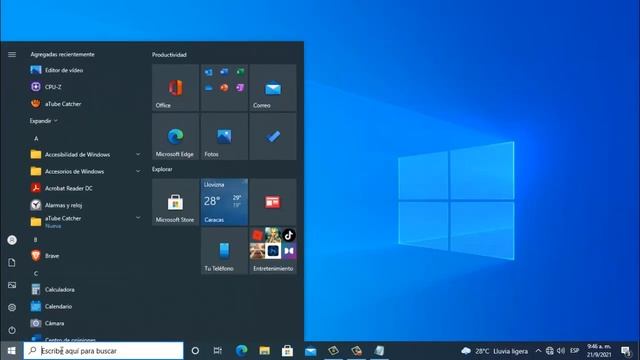The image size is (640, 360).
Task: Expand the aTube Catcher folder
Action: (x=86, y=221)
